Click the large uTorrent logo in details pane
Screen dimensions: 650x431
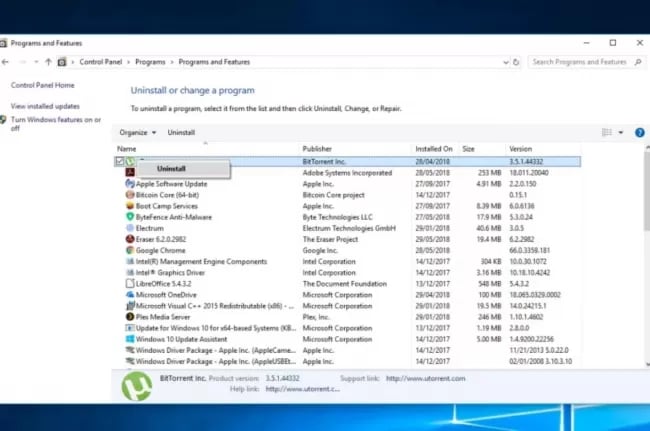click(137, 386)
